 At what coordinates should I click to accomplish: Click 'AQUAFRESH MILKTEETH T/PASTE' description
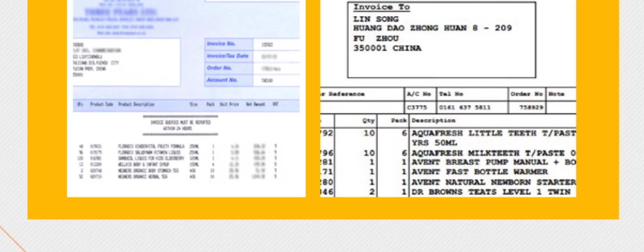click(494, 153)
